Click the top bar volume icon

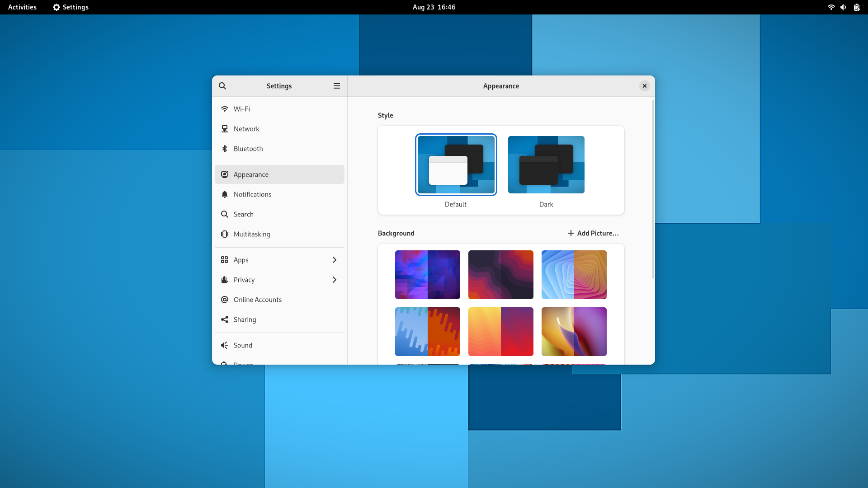point(844,7)
